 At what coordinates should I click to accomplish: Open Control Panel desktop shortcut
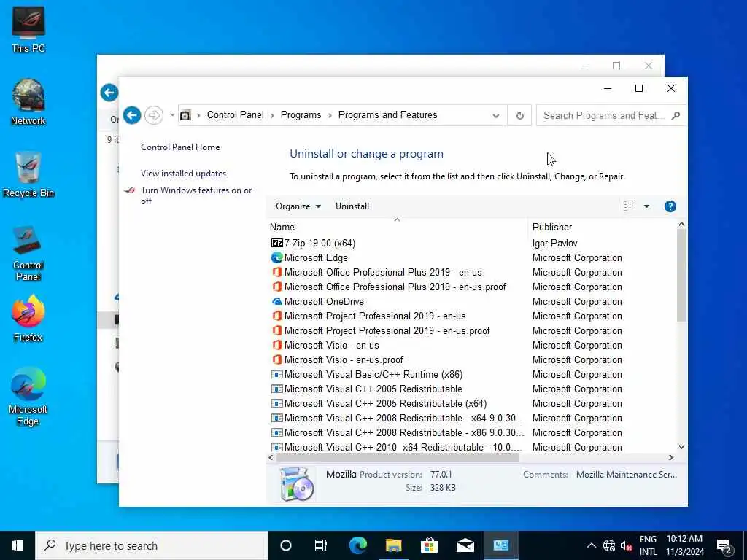28,253
